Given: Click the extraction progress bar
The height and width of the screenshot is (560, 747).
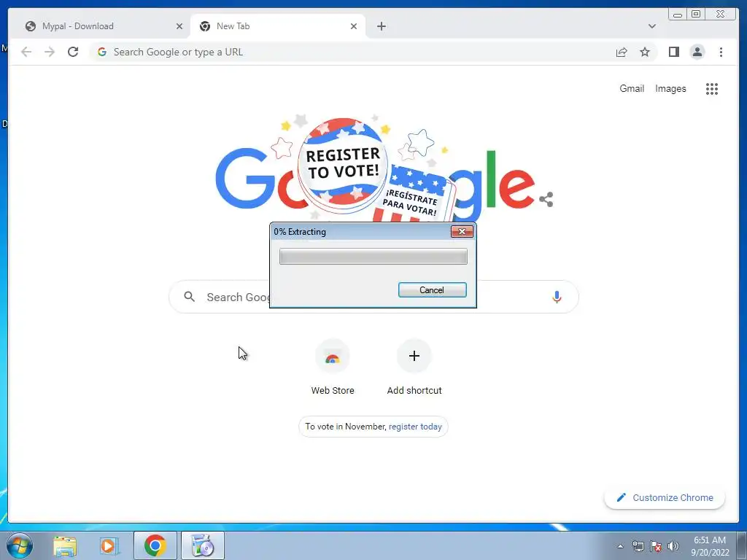Looking at the screenshot, I should (x=373, y=256).
